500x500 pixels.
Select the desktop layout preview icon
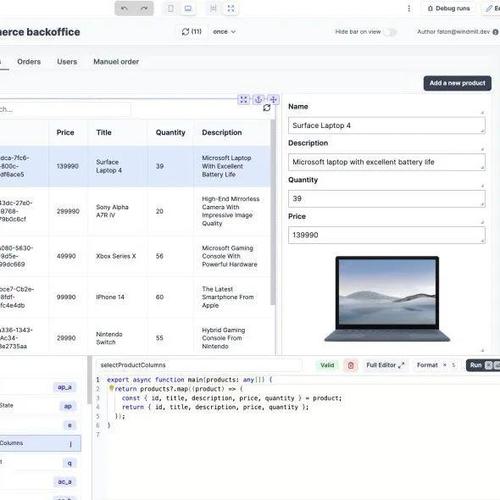[188, 9]
